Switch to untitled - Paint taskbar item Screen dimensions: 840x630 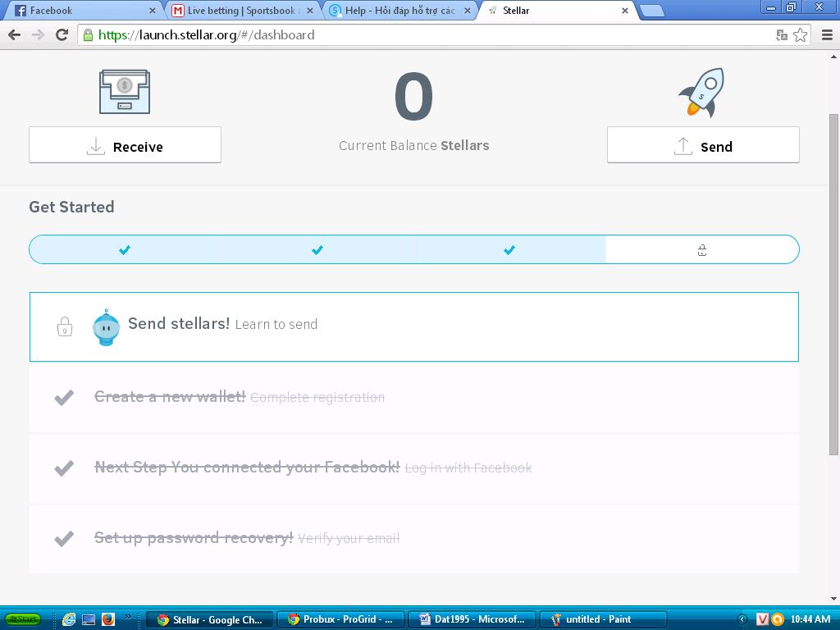603,620
